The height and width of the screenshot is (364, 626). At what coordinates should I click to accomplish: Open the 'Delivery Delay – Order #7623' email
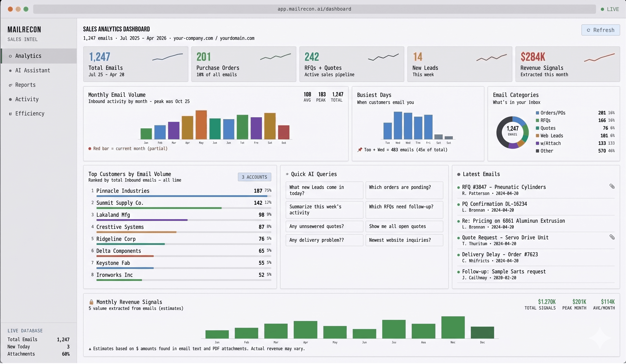536,258
